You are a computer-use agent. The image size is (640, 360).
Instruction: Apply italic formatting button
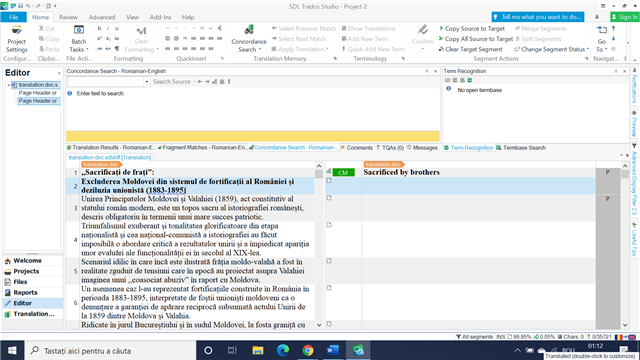point(108,28)
